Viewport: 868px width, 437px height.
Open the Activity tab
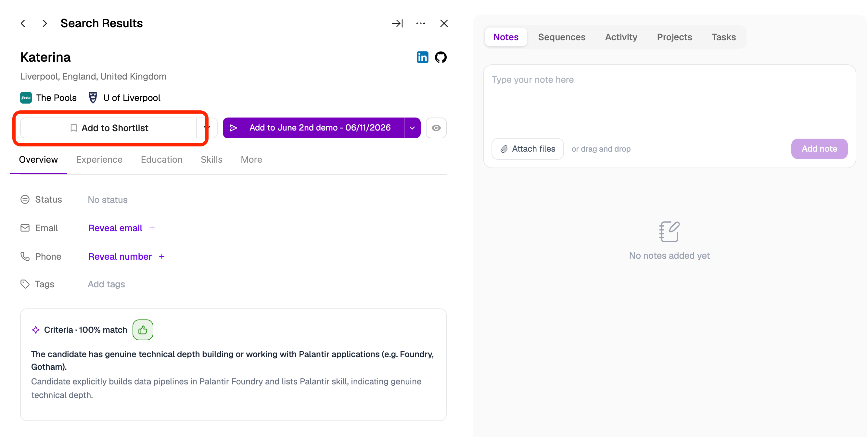click(x=621, y=37)
